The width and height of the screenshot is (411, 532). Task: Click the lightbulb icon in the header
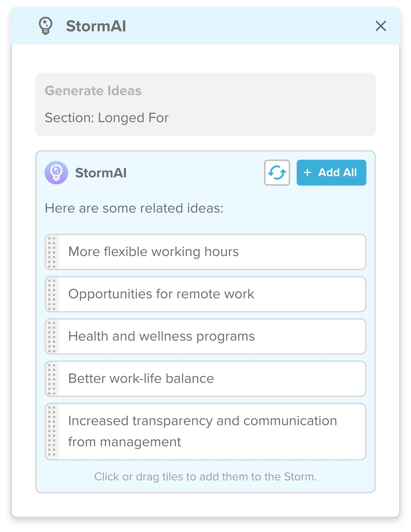pyautogui.click(x=46, y=26)
